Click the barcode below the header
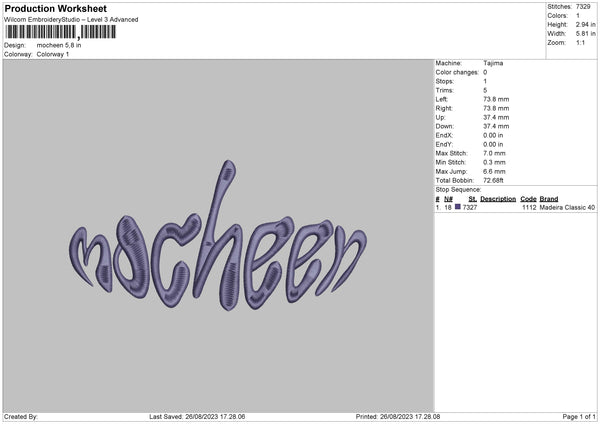Viewport: 600px width, 424px height. (x=60, y=32)
